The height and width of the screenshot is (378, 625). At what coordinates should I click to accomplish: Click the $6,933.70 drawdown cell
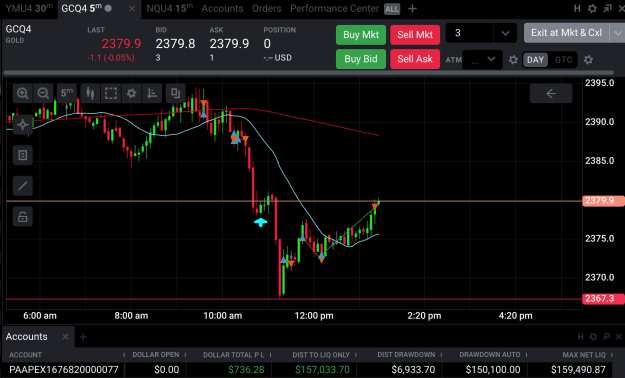tap(413, 370)
